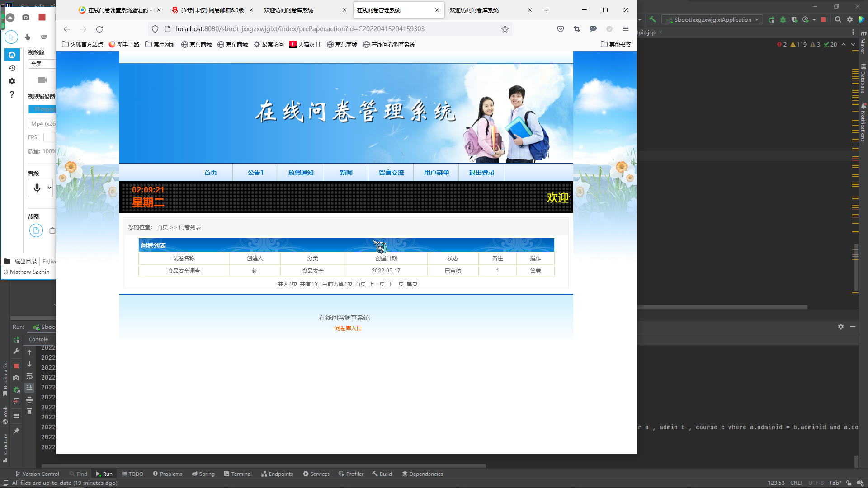Click the browser page reload button
This screenshot has width=868, height=488.
pyautogui.click(x=99, y=29)
